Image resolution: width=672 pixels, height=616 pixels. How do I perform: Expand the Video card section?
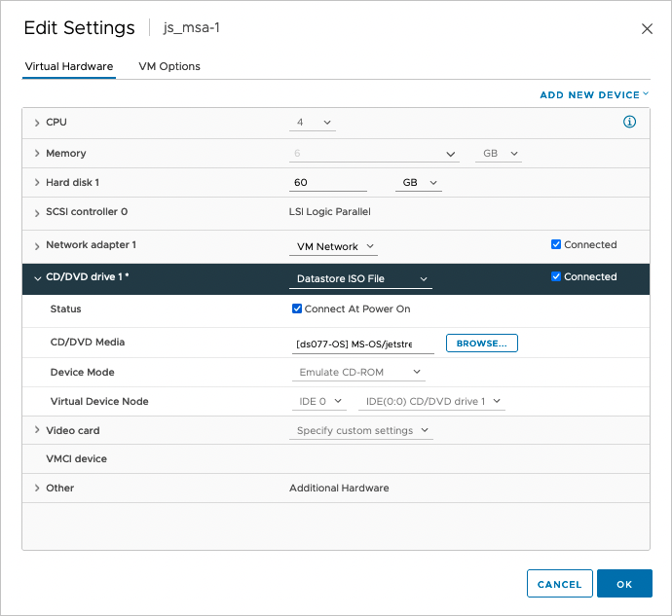[x=37, y=430]
